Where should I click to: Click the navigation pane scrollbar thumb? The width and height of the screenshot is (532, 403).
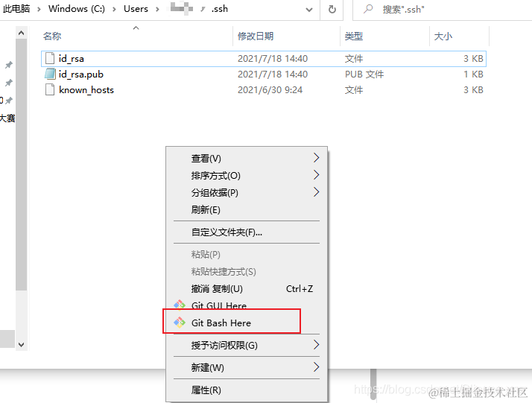click(21, 165)
